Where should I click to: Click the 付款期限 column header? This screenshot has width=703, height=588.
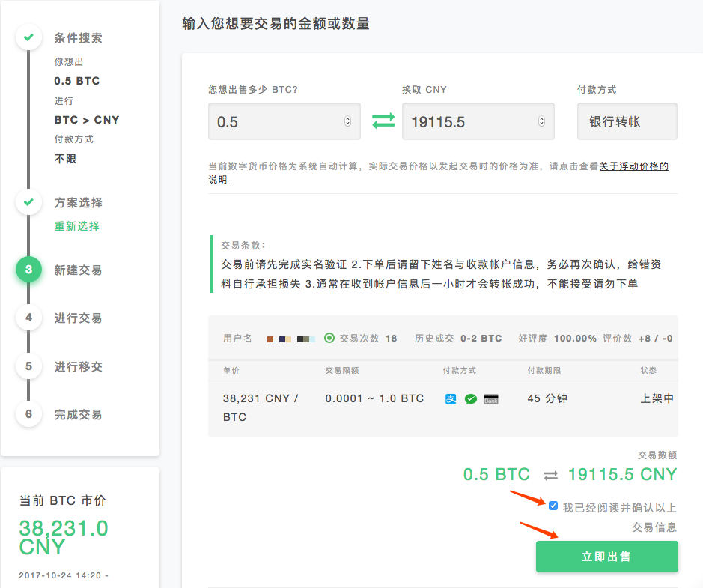(544, 370)
